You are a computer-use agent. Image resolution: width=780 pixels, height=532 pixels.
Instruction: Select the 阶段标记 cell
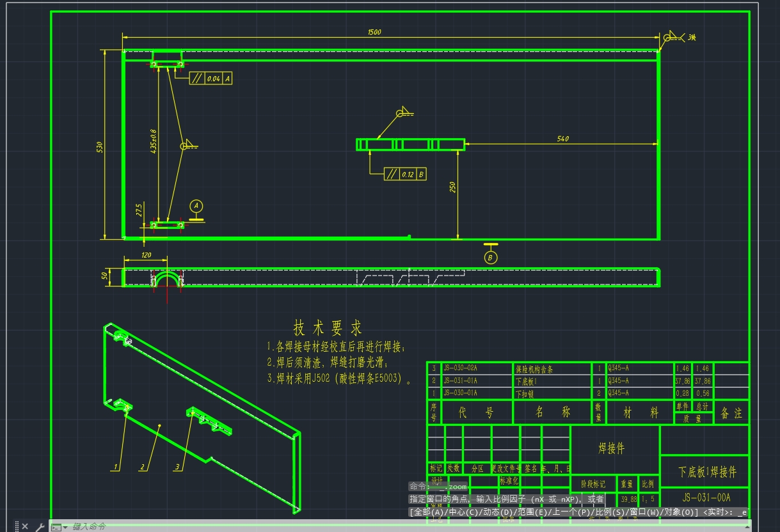click(x=593, y=484)
